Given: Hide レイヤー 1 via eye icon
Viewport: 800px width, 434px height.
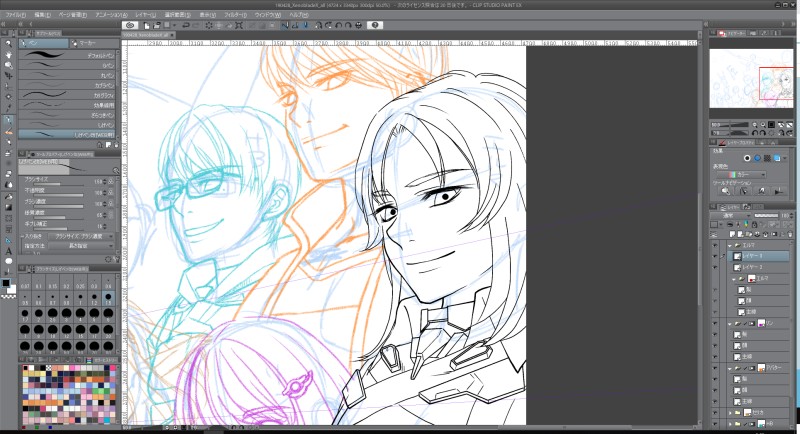Looking at the screenshot, I should tap(715, 256).
